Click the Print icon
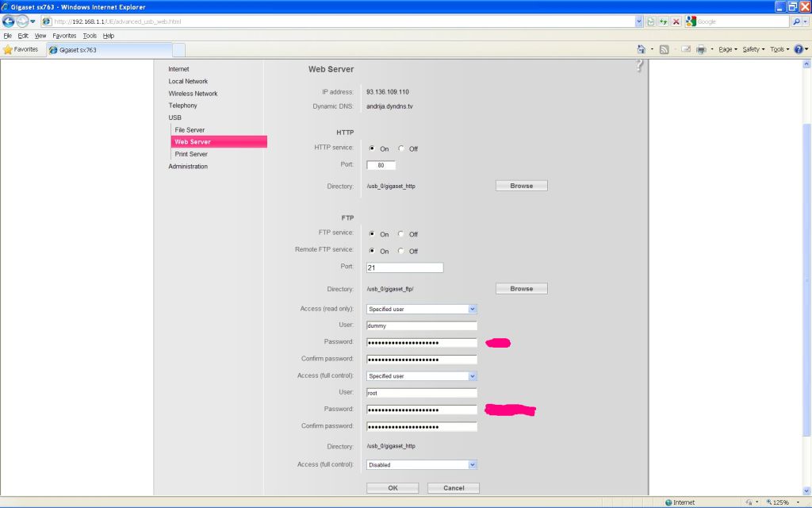 701,49
